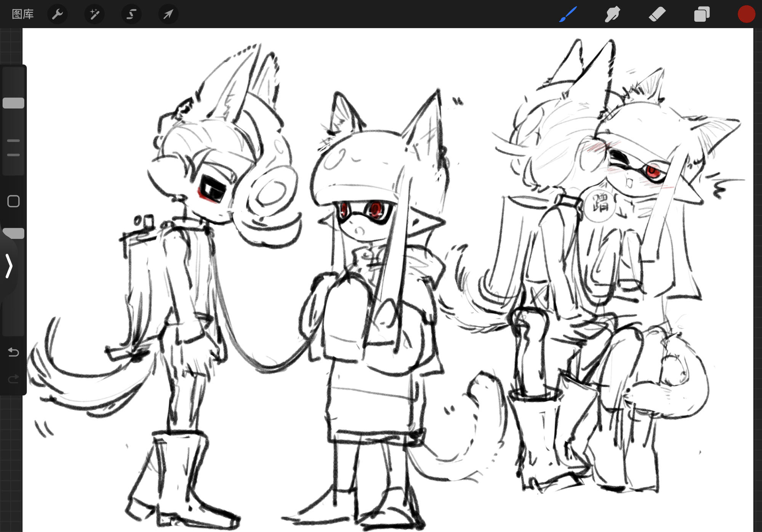
Task: Expand the side chevron handle
Action: pyautogui.click(x=9, y=266)
